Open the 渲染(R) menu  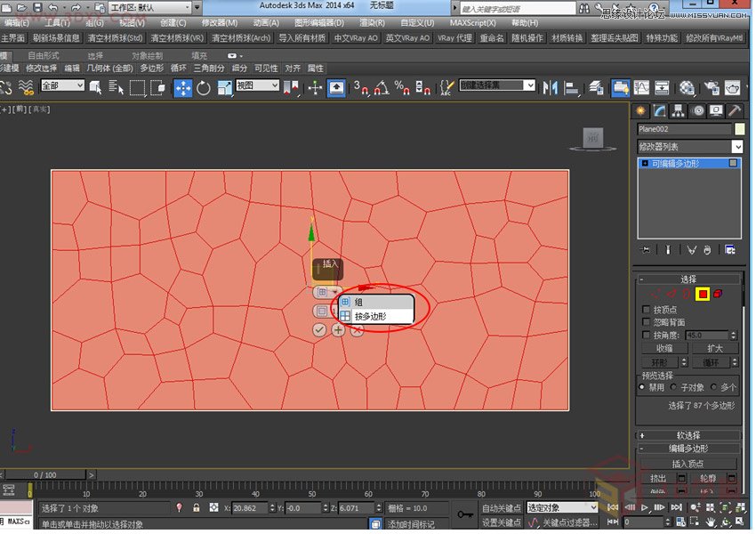(371, 22)
